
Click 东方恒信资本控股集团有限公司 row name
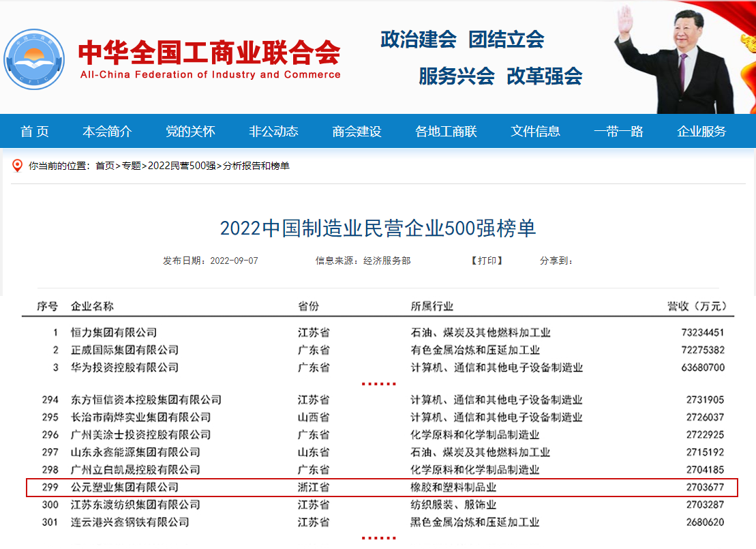point(146,400)
